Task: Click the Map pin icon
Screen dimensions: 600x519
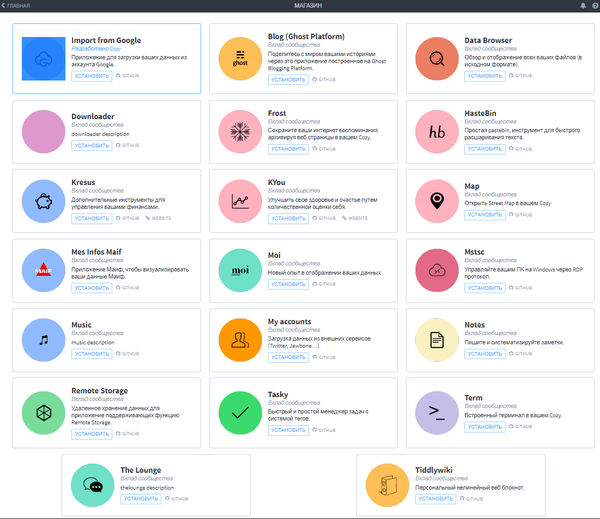Action: (437, 201)
